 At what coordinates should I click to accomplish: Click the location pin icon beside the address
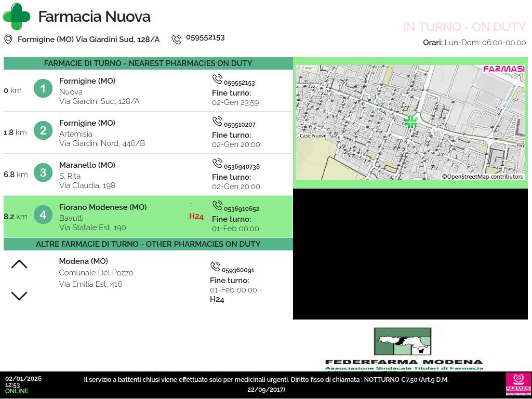[x=8, y=39]
